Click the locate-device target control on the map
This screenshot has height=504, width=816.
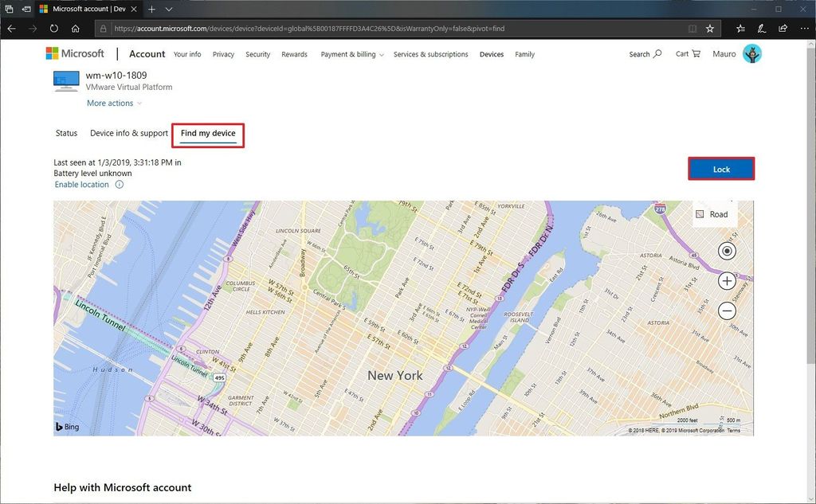[x=726, y=251]
